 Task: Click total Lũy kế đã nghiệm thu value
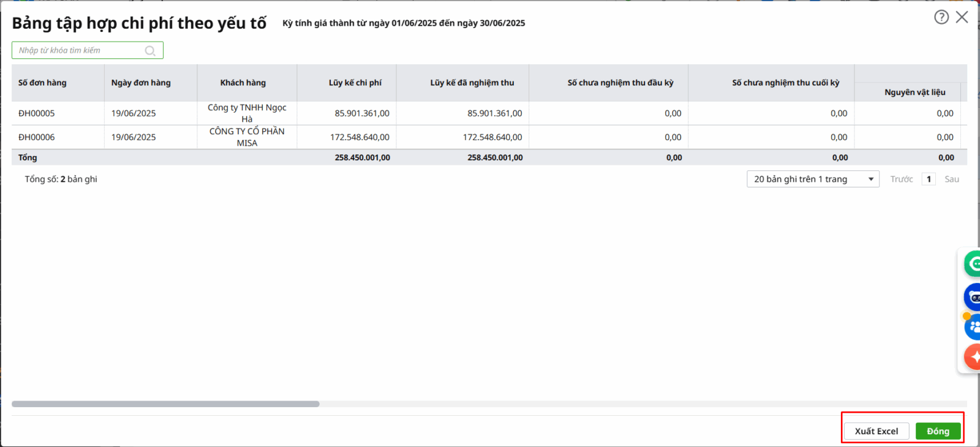(x=495, y=157)
